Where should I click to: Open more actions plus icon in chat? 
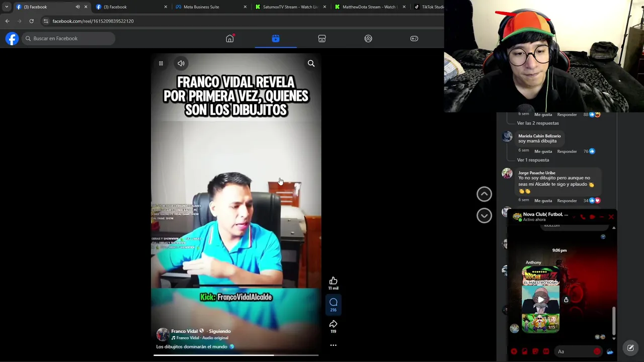tap(514, 351)
